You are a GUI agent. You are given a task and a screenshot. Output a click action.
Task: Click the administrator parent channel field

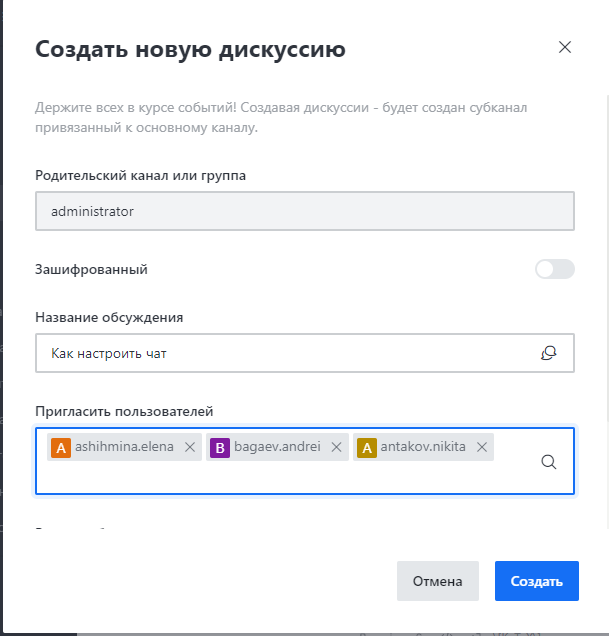tap(305, 211)
